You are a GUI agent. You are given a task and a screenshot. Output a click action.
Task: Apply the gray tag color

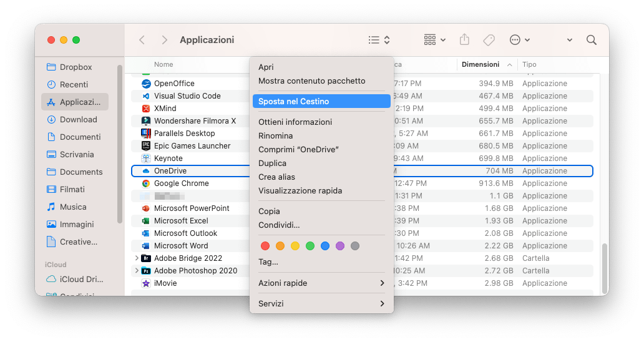pyautogui.click(x=355, y=246)
